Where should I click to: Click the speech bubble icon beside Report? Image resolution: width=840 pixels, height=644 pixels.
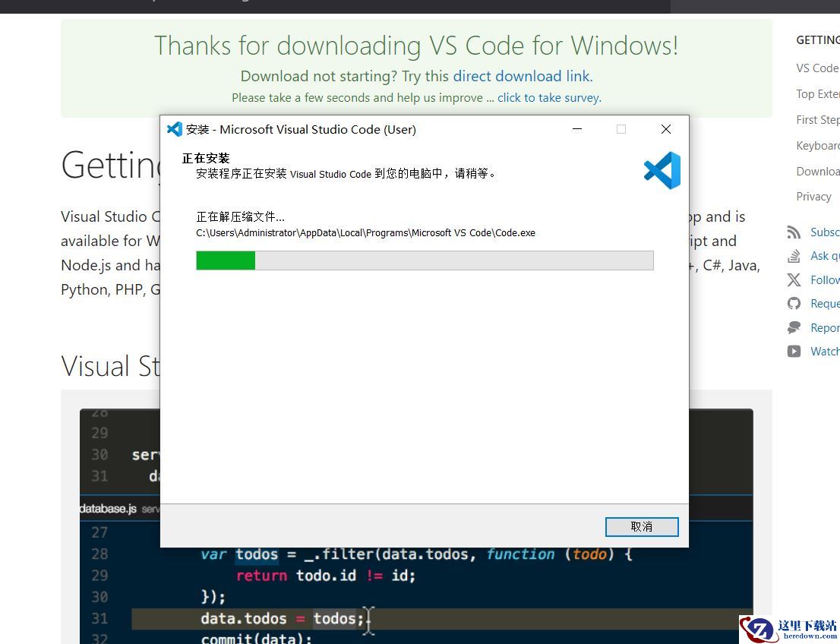[x=794, y=327]
